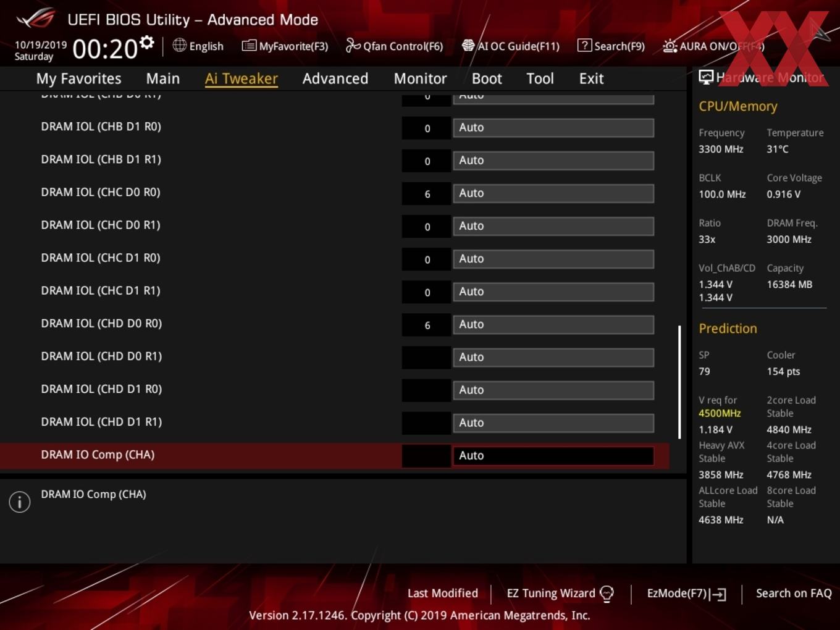Image resolution: width=840 pixels, height=630 pixels.
Task: Click Auto field for DRAM IOL (CHB D1 R0)
Action: 553,128
